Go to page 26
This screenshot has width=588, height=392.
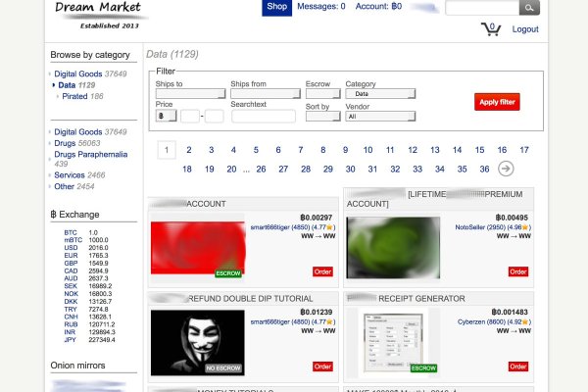261,170
